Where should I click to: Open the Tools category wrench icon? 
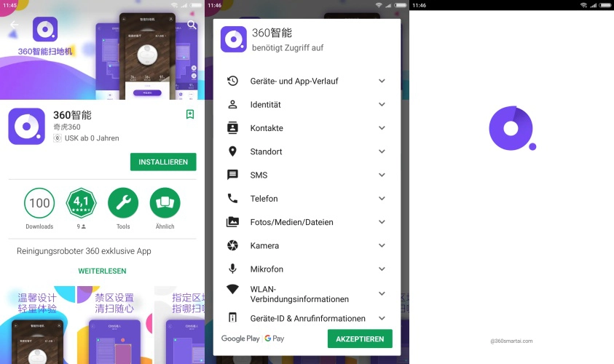123,202
